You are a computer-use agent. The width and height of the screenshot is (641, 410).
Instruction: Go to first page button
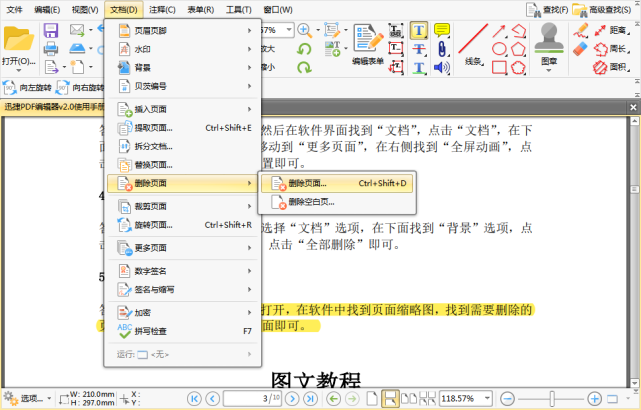tap(194, 398)
